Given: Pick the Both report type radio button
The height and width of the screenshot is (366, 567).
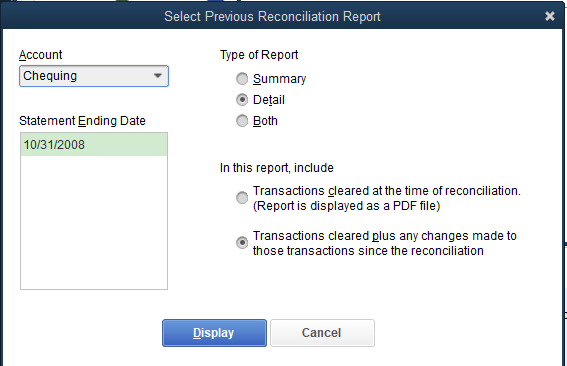Looking at the screenshot, I should tap(242, 121).
